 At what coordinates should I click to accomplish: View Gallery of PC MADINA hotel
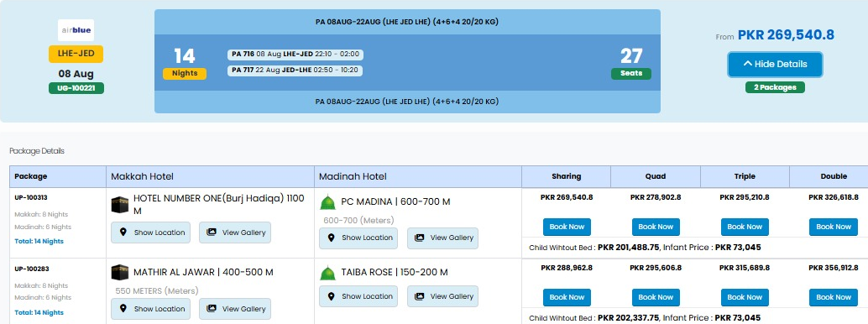443,238
